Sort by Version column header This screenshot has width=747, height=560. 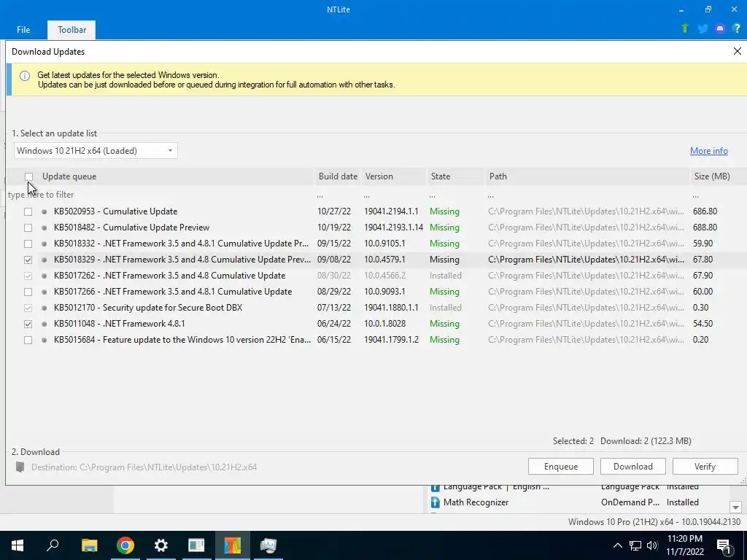coord(393,176)
